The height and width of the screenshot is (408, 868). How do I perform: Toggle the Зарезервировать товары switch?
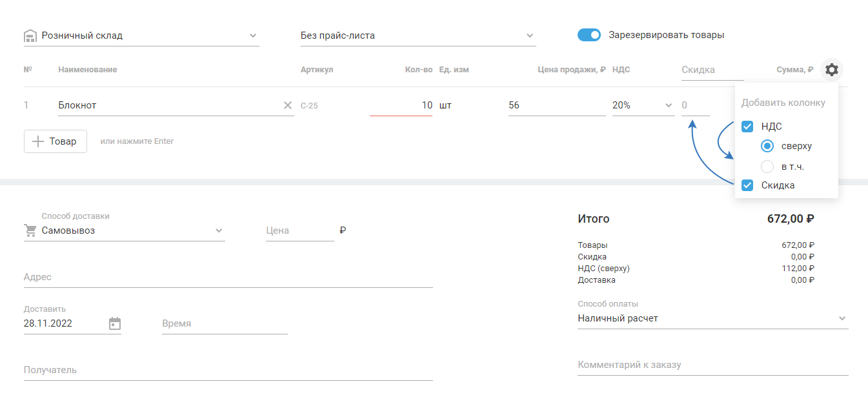tap(589, 35)
